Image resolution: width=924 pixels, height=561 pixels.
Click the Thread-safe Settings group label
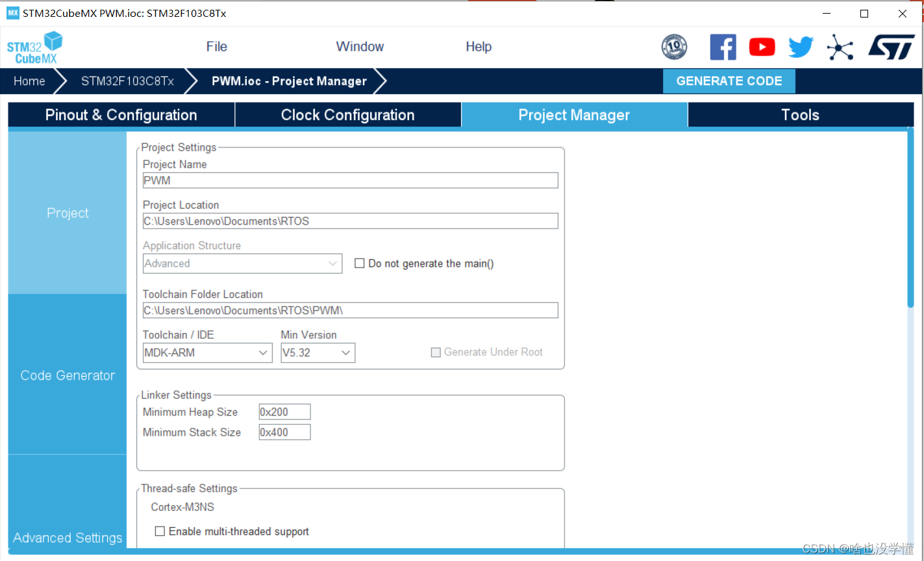pos(190,488)
